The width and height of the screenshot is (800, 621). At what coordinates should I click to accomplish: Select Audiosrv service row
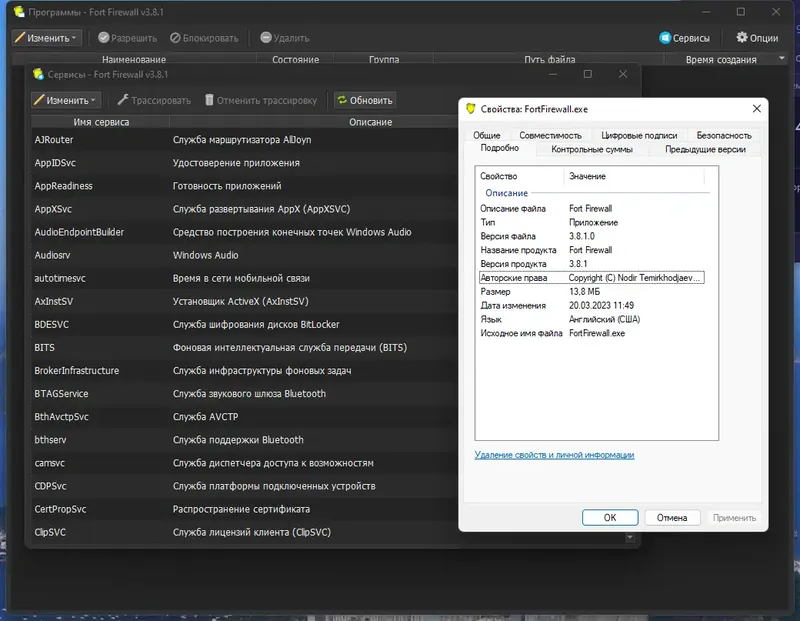(x=244, y=255)
